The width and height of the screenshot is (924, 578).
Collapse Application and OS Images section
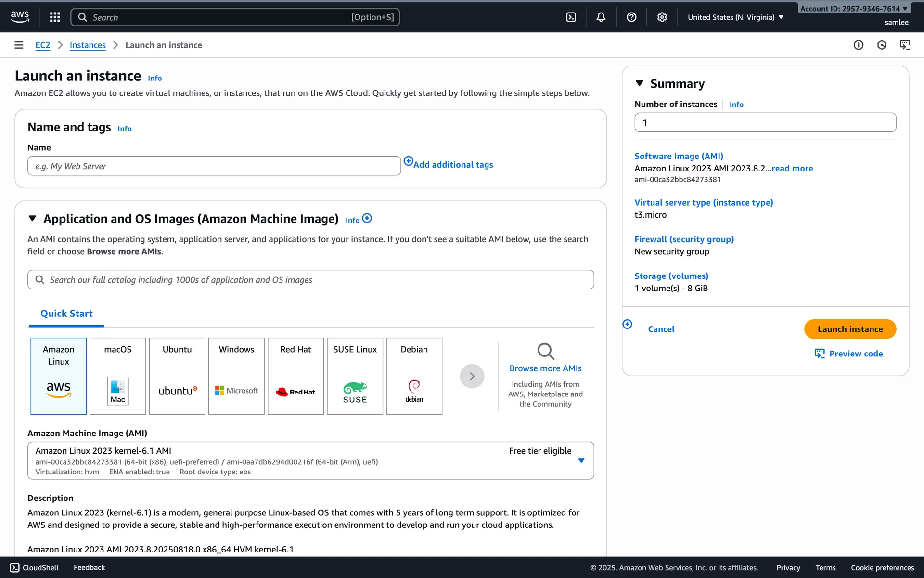point(32,219)
